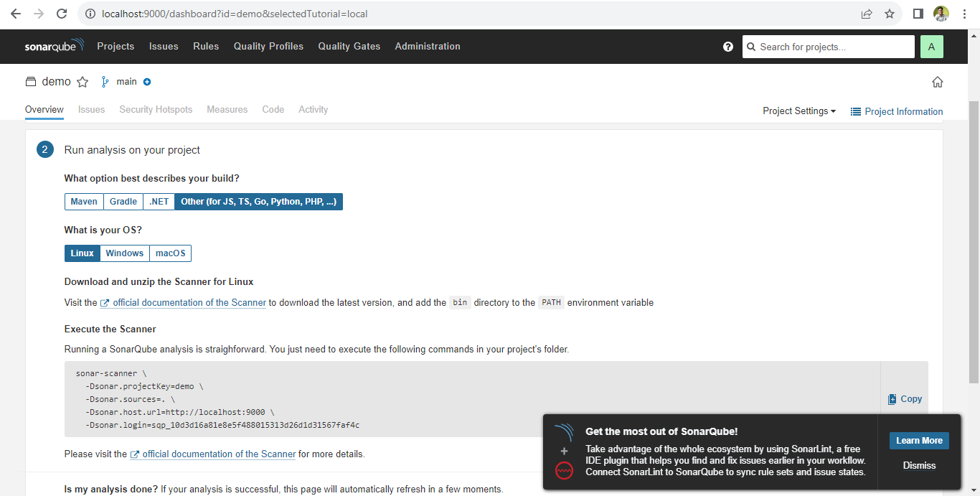Screen dimensions: 980x496
Task: Select Linux as OS
Action: coord(83,253)
